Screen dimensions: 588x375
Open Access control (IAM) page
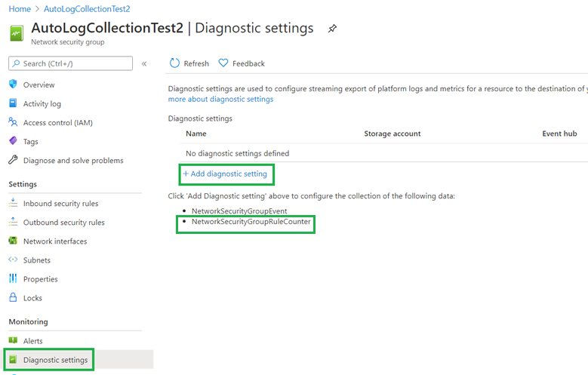point(58,123)
